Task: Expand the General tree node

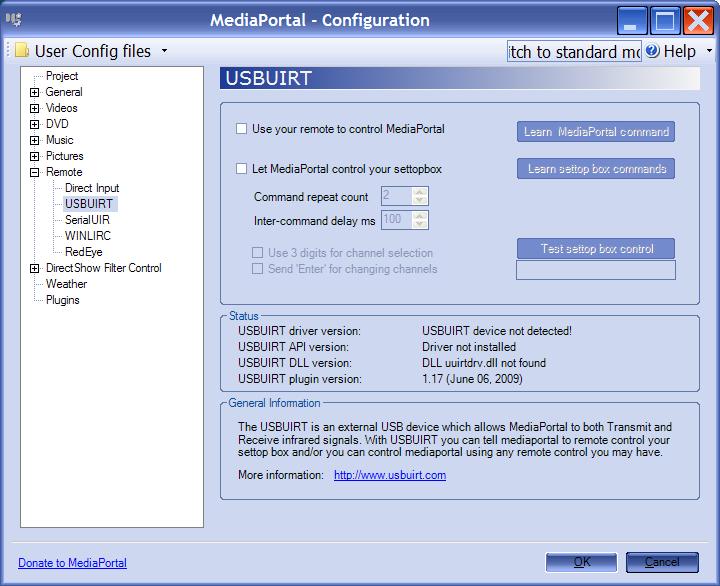Action: (x=35, y=92)
